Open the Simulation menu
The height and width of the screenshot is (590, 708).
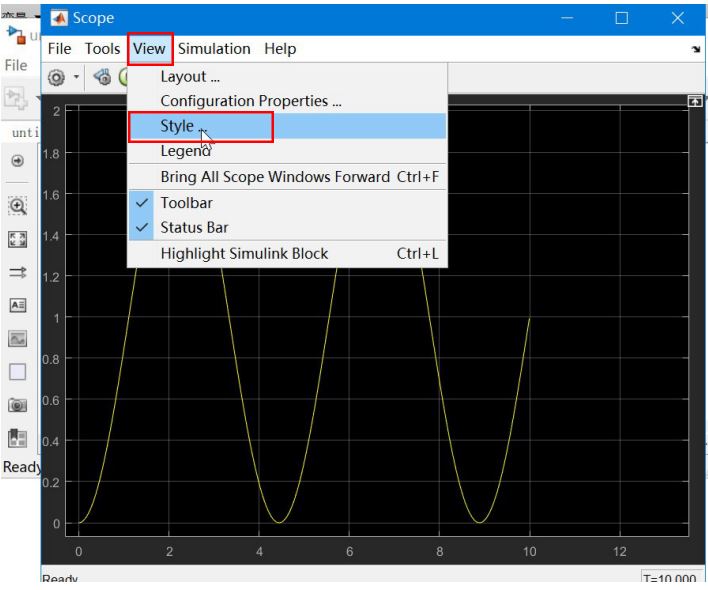point(214,49)
